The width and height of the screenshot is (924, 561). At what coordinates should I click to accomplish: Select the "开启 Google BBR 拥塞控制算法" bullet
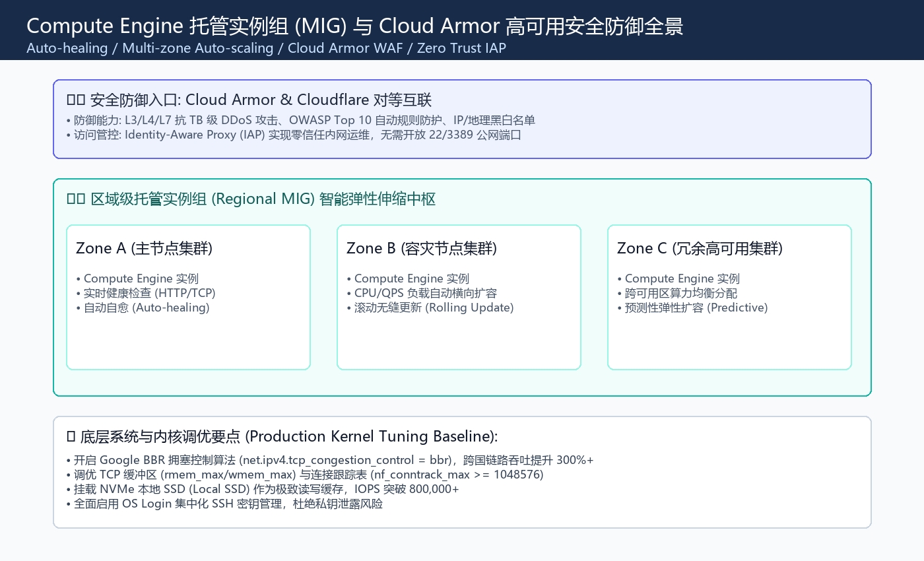330,460
